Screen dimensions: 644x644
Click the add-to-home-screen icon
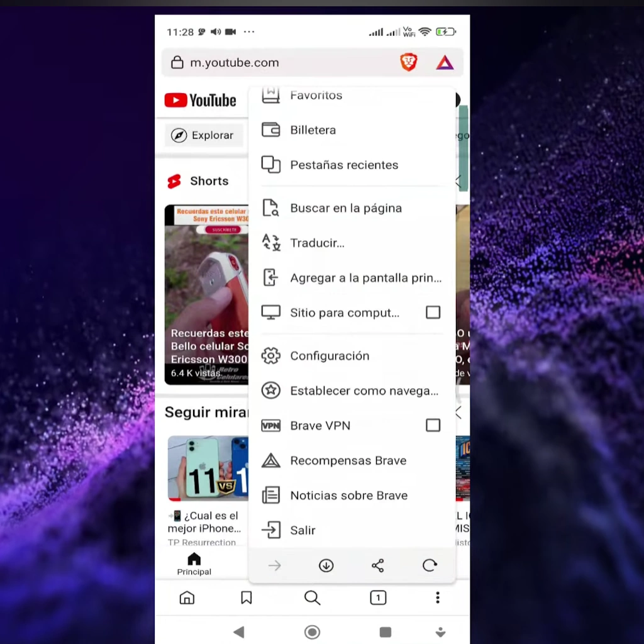(270, 277)
